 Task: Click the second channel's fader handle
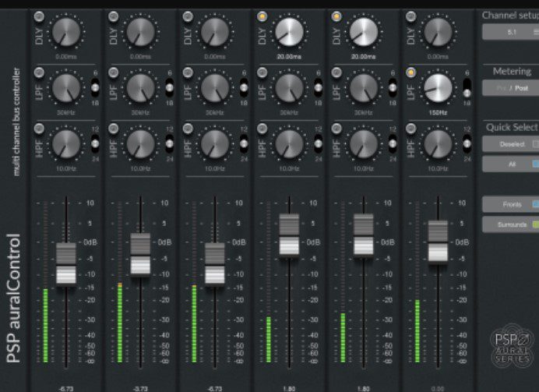tap(140, 254)
